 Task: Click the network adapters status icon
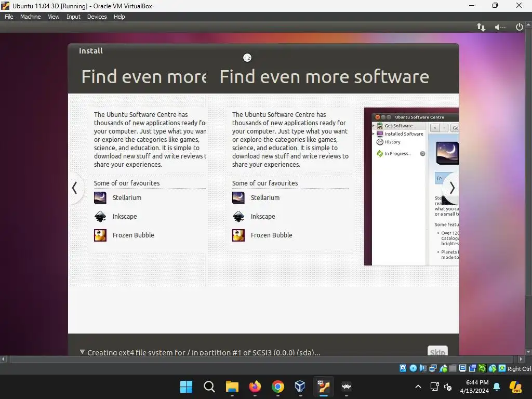pos(433,368)
